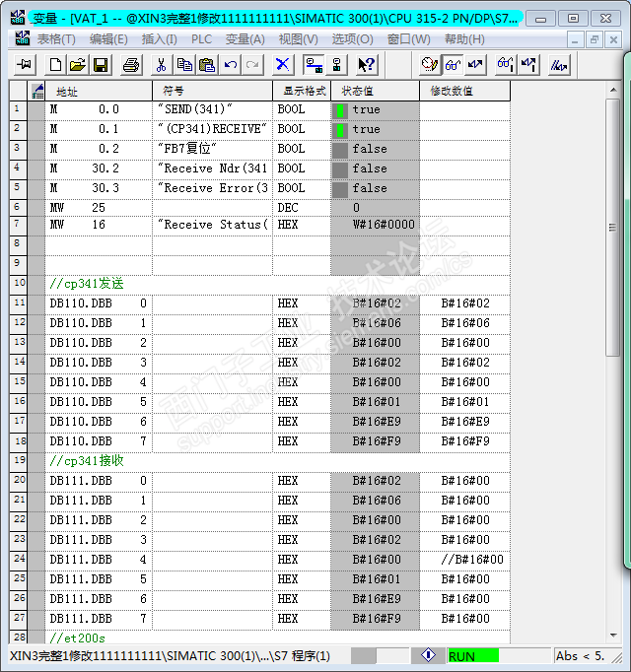Image resolution: width=631 pixels, height=672 pixels.
Task: Select the MW 25 address cell
Action: click(x=99, y=208)
